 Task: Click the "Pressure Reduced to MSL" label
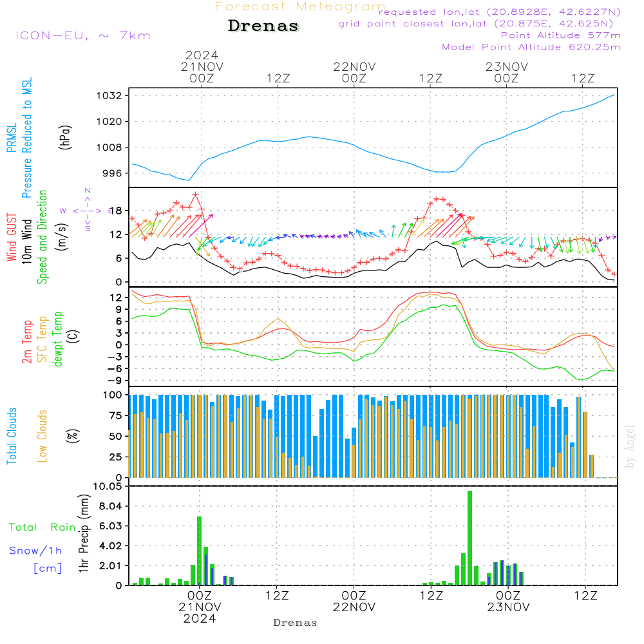(26, 138)
